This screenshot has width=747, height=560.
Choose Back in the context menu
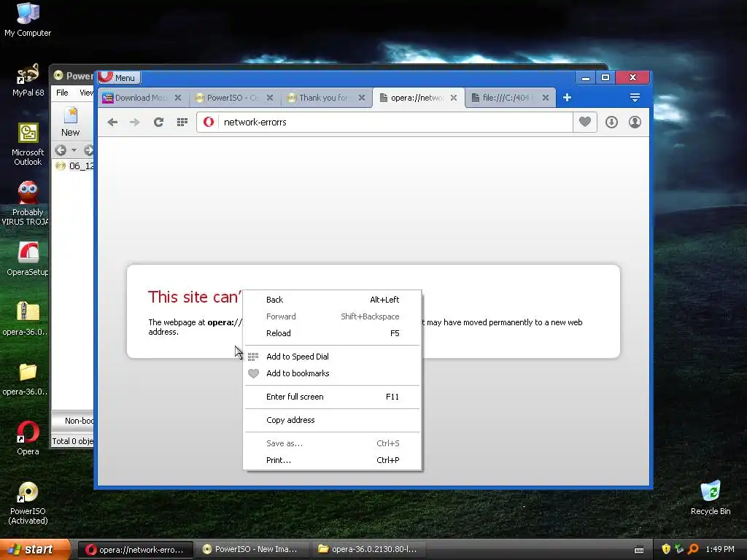click(332, 300)
